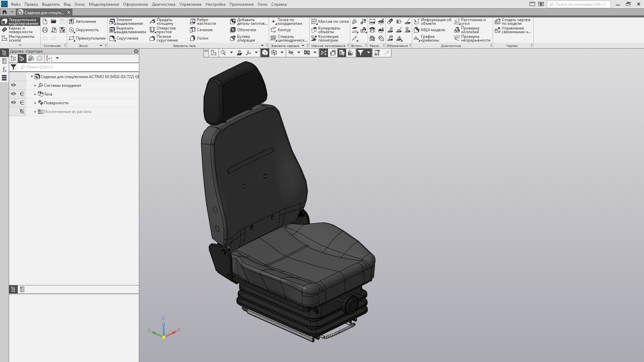This screenshot has width=644, height=362.
Task: Toggle the eye icon for Поверхности
Action: coord(13,103)
